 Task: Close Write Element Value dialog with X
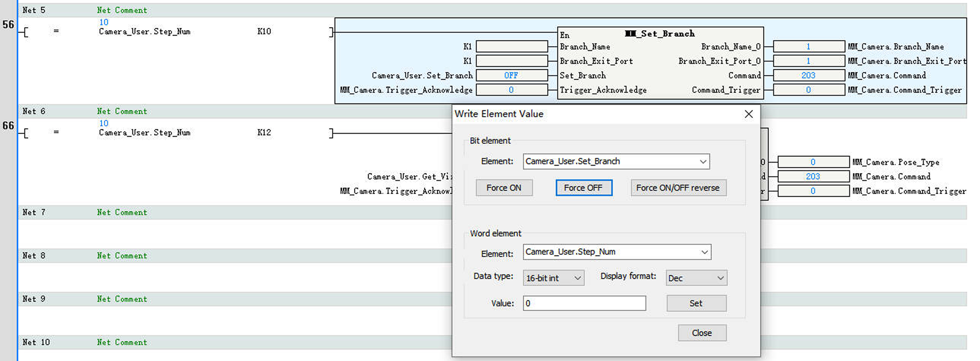click(748, 114)
